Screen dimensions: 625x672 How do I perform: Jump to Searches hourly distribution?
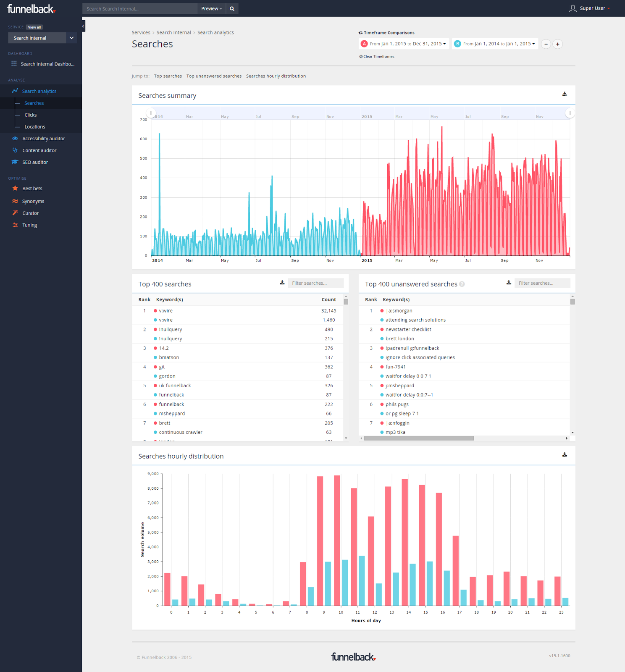click(276, 76)
